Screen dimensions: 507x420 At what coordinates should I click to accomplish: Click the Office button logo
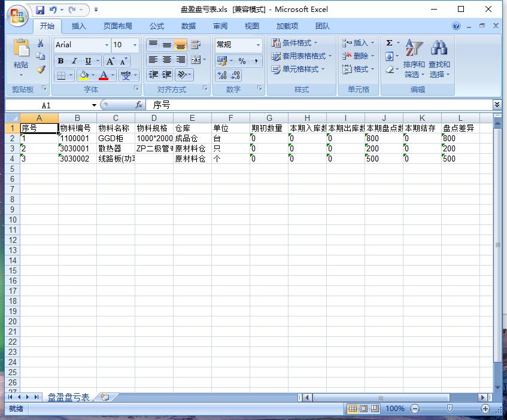pos(17,16)
